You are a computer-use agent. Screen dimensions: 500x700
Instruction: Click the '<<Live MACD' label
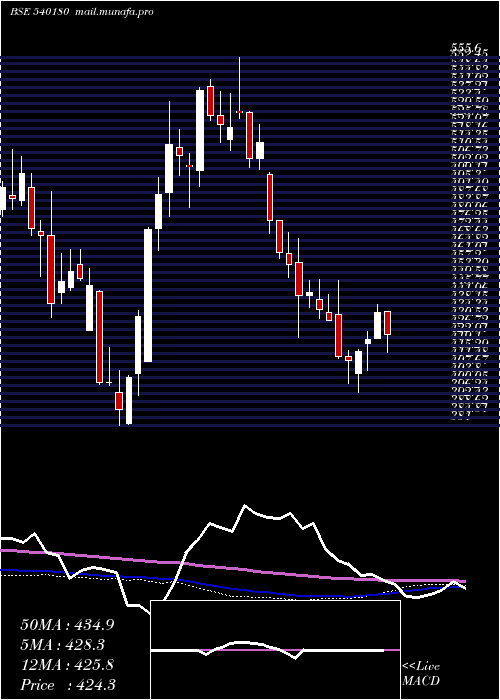[x=421, y=674]
